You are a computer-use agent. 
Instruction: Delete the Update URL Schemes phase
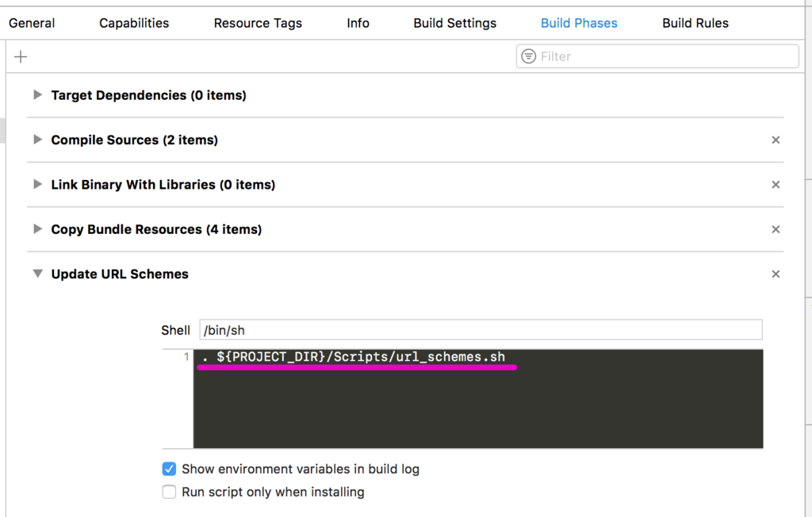776,274
